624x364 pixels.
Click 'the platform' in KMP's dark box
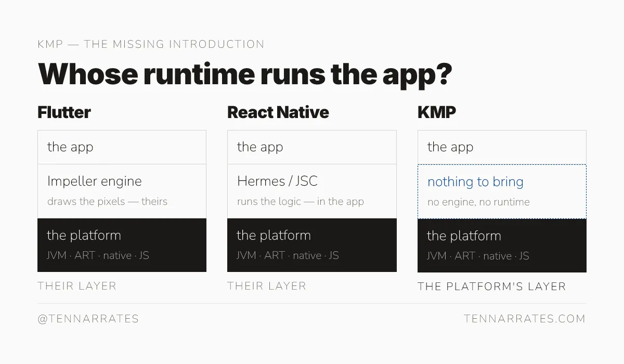[x=464, y=236]
